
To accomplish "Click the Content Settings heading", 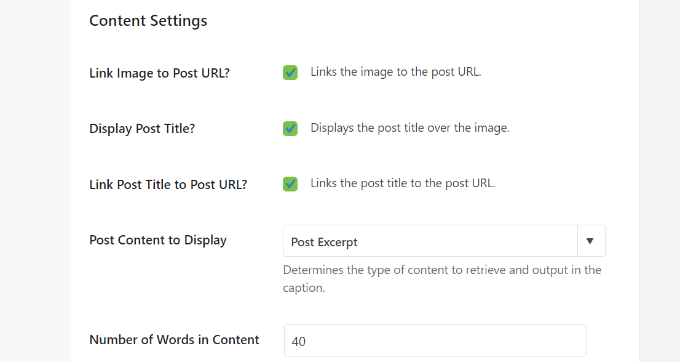I will tap(148, 21).
